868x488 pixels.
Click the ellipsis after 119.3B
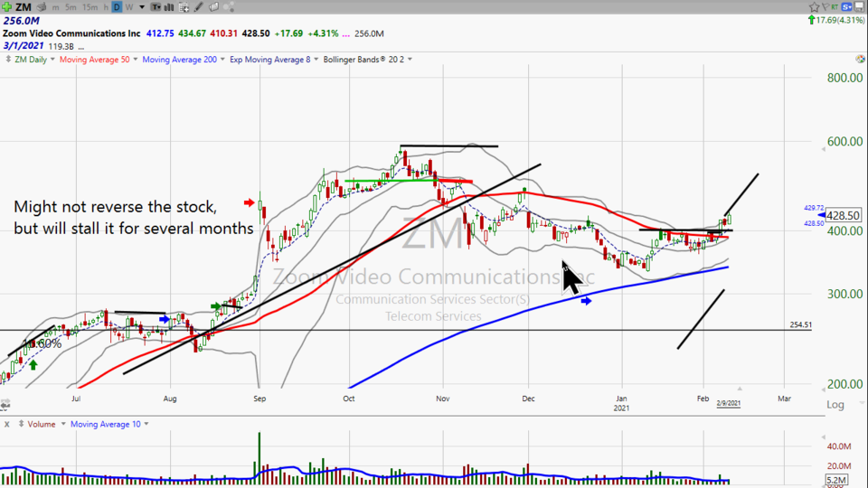coord(81,48)
